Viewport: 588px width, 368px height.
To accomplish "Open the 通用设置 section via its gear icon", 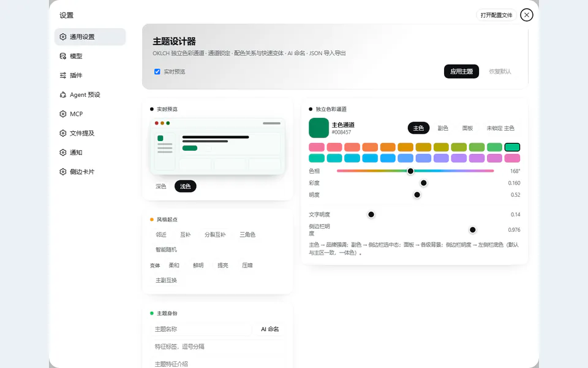I will coord(62,37).
